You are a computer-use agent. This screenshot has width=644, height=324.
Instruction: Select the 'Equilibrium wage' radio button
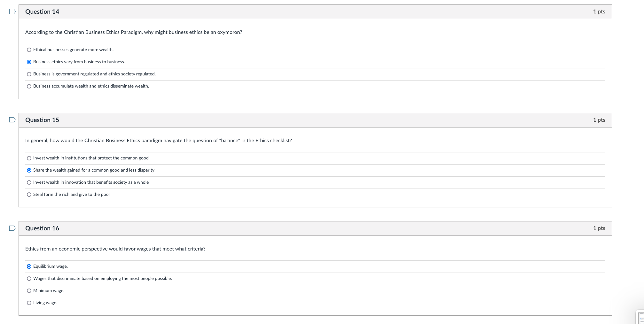[29, 266]
